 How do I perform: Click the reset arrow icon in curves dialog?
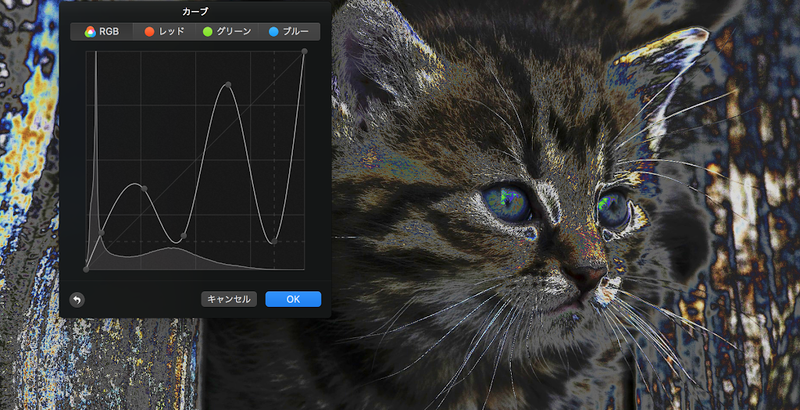(x=77, y=299)
